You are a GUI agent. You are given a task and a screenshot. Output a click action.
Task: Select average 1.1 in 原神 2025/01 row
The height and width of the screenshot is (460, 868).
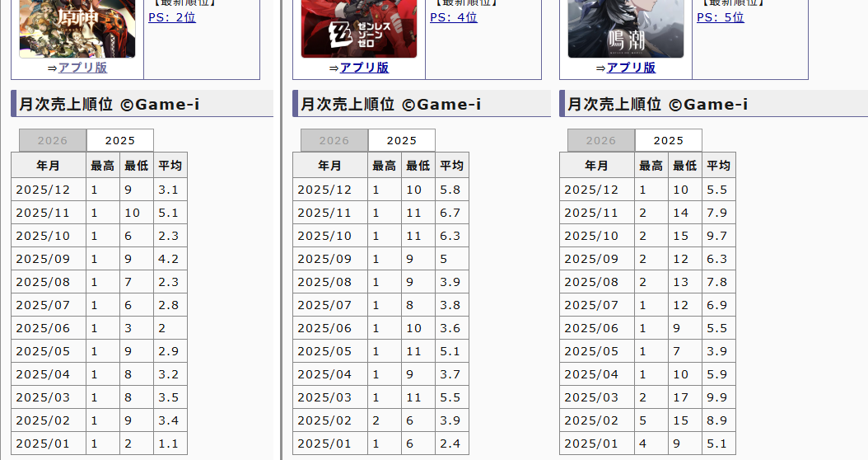coord(170,444)
